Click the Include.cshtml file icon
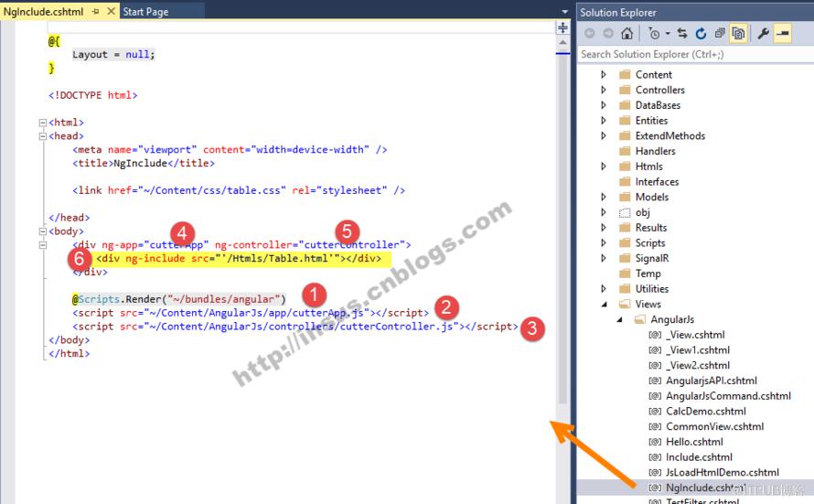This screenshot has height=504, width=814. [x=655, y=457]
